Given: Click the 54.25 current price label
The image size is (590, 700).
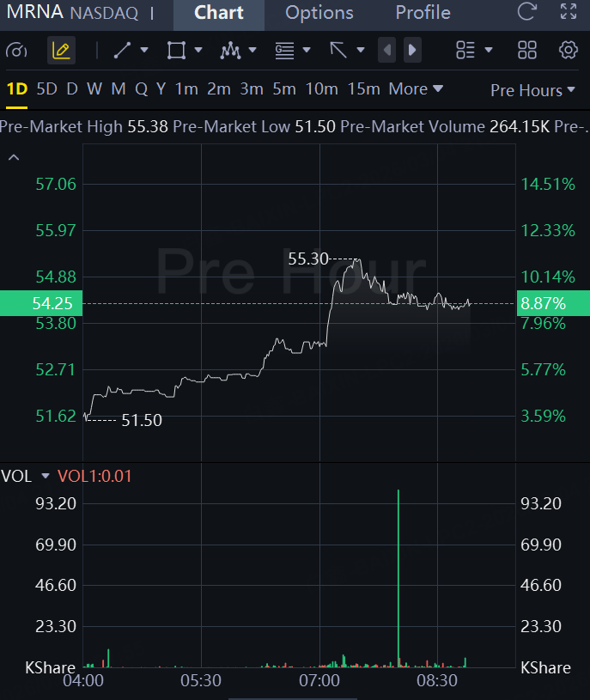Looking at the screenshot, I should pos(40,303).
